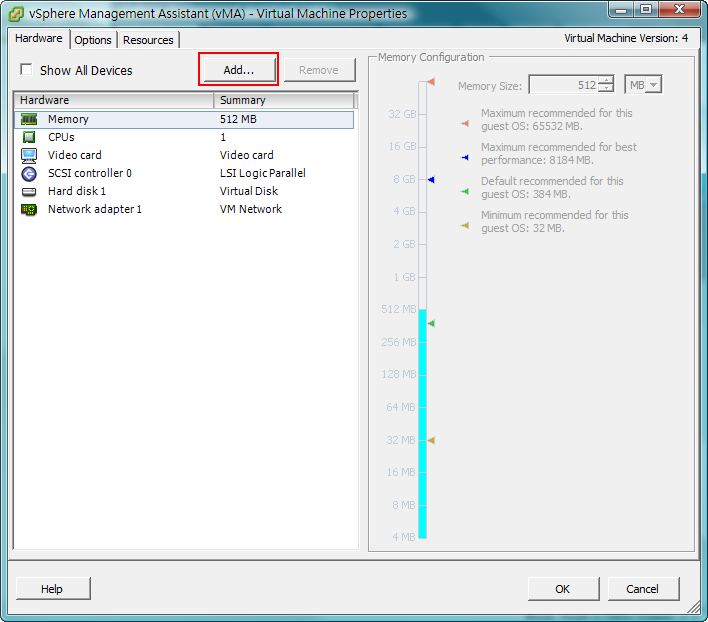Image resolution: width=708 pixels, height=622 pixels.
Task: Click the cyan memory slider bar
Action: click(x=423, y=423)
